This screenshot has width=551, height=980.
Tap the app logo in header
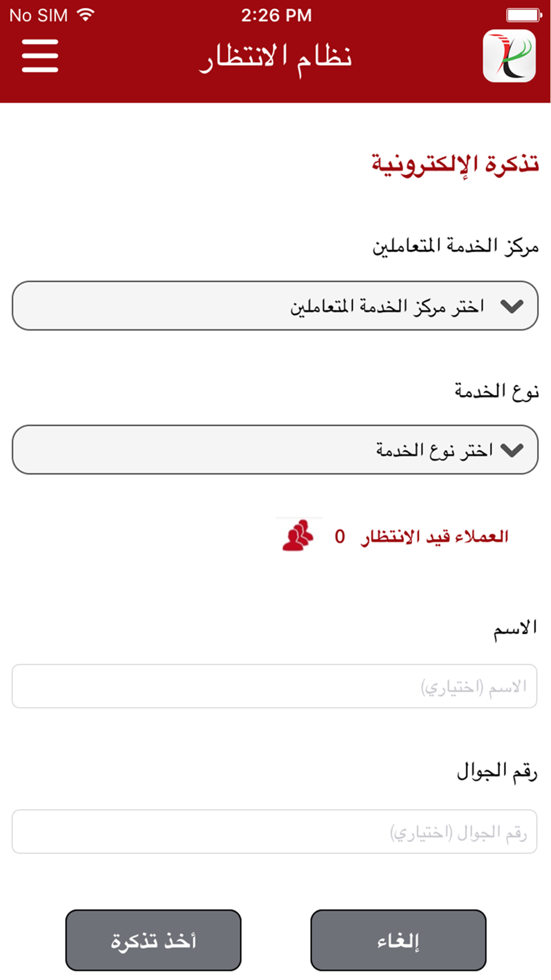pyautogui.click(x=509, y=56)
